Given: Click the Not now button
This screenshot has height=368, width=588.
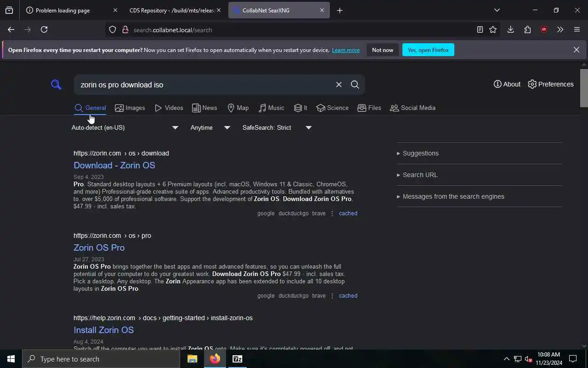Looking at the screenshot, I should [383, 50].
